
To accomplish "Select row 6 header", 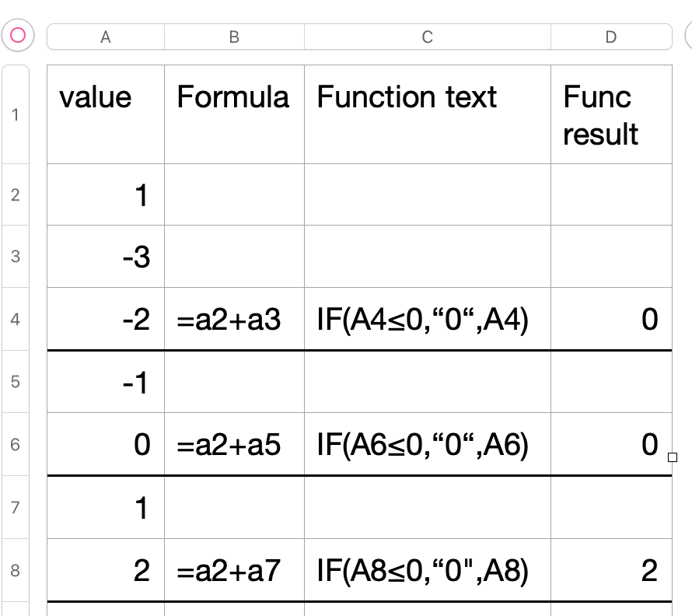I will click(16, 444).
